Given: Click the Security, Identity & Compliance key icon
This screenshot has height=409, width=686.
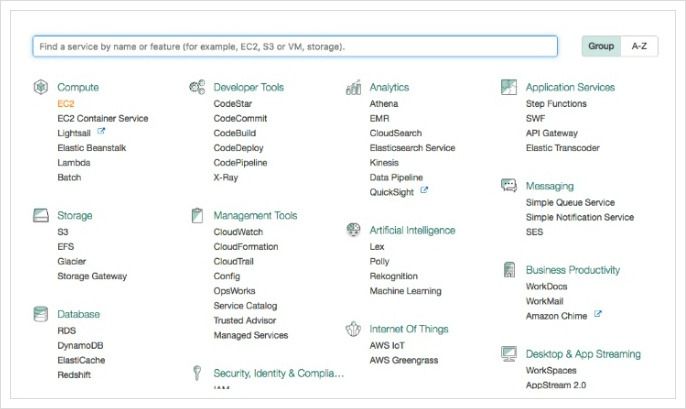Looking at the screenshot, I should click(x=197, y=373).
